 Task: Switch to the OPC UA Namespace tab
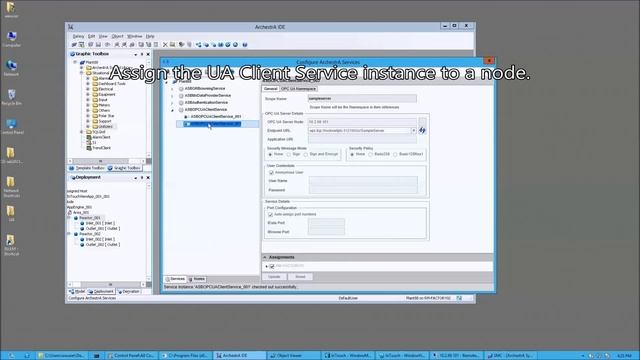tap(298, 89)
